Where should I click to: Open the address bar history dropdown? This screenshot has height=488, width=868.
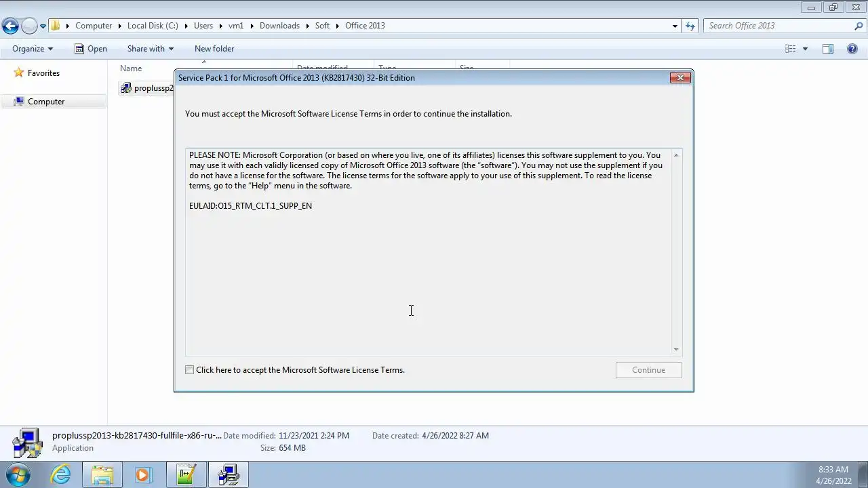pos(675,26)
